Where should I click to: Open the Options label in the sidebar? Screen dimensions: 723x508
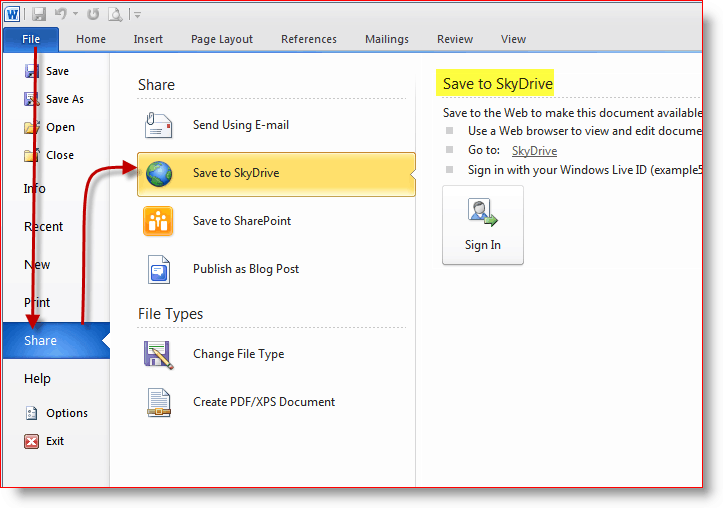67,413
